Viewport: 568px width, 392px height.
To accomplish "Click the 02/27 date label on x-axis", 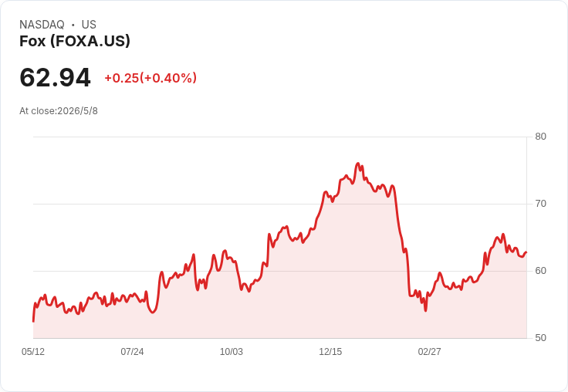I will coord(430,352).
